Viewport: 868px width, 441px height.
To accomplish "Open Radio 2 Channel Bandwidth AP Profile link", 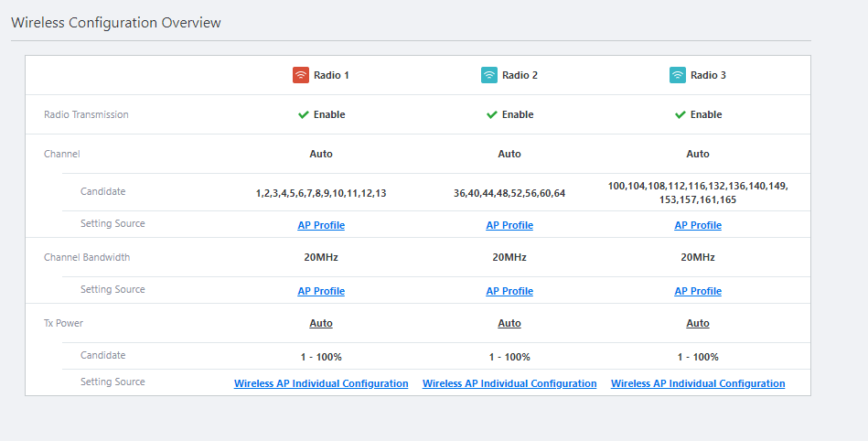I will 509,291.
